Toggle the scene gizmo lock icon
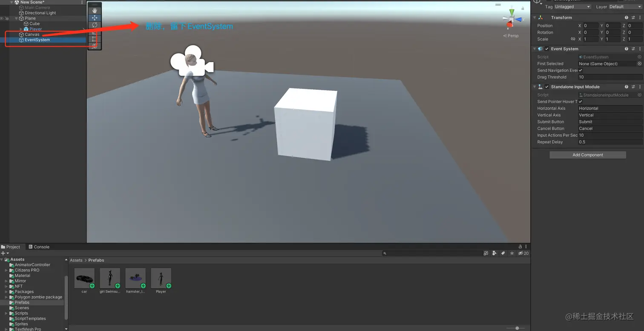Image resolution: width=644 pixels, height=331 pixels. 523,8
